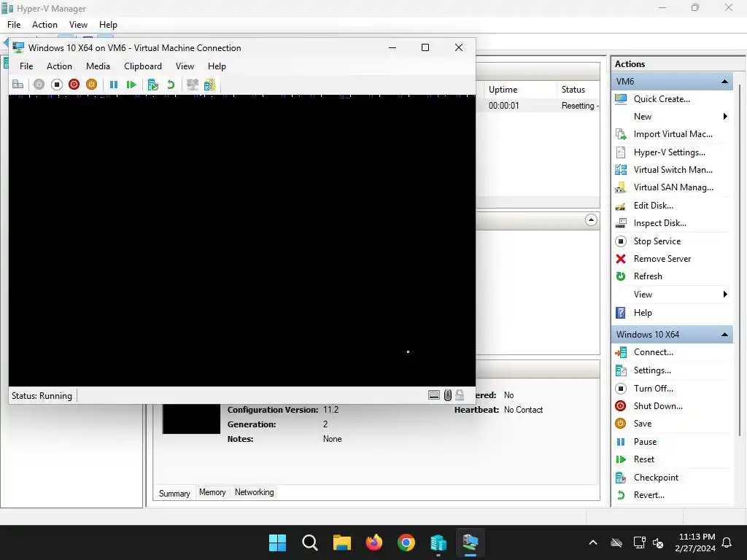Open File menu in Hyper-V Manager
The width and height of the screenshot is (747, 560).
pyautogui.click(x=14, y=25)
